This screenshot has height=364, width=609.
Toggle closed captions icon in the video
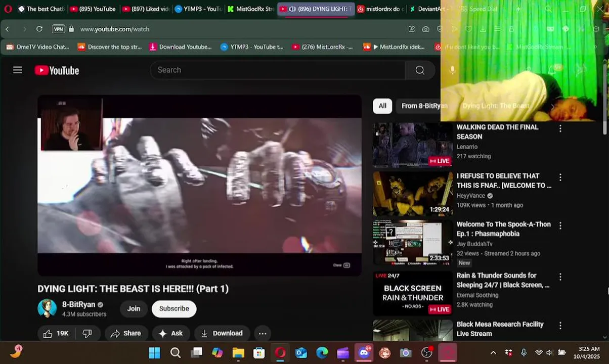point(347,265)
